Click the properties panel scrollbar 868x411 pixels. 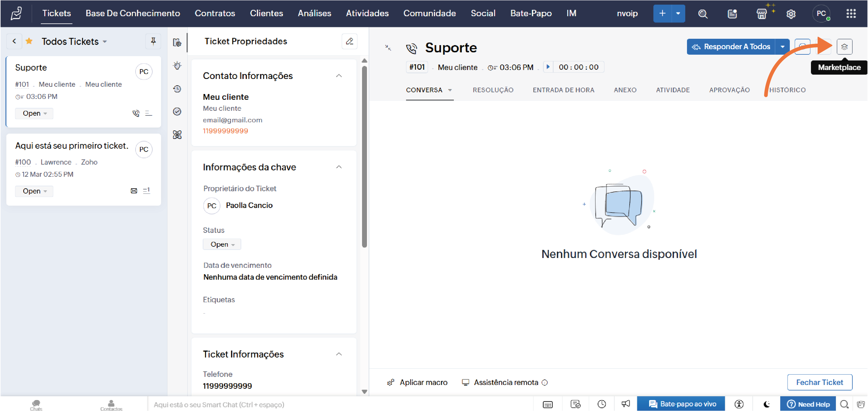pos(364,156)
